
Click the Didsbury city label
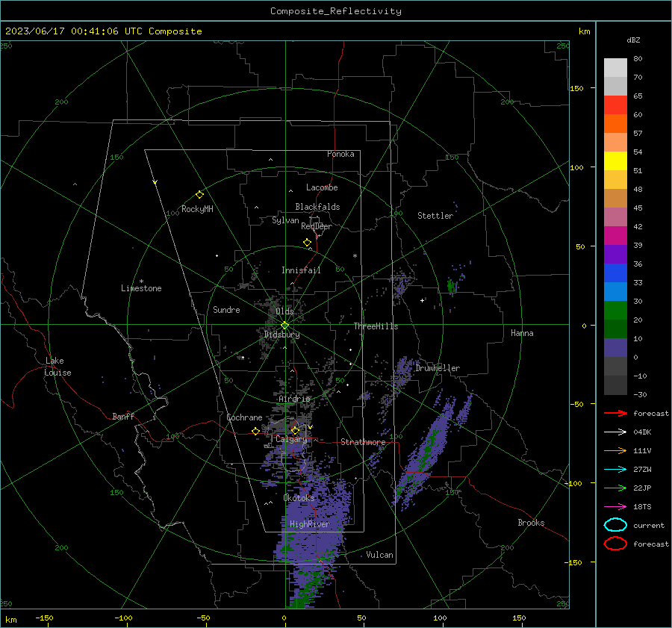281,335
